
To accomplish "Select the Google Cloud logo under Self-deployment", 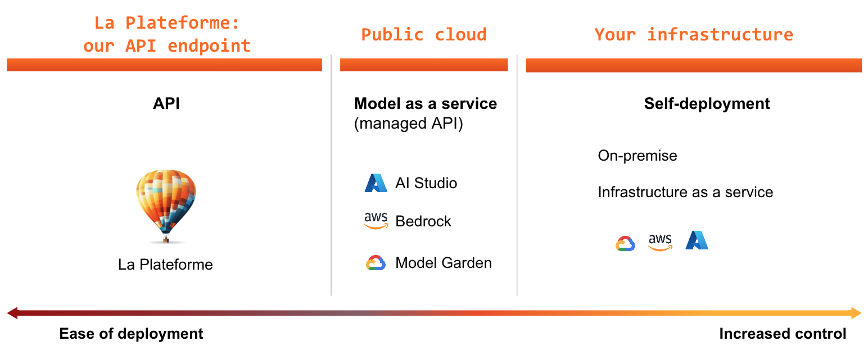I will point(625,243).
